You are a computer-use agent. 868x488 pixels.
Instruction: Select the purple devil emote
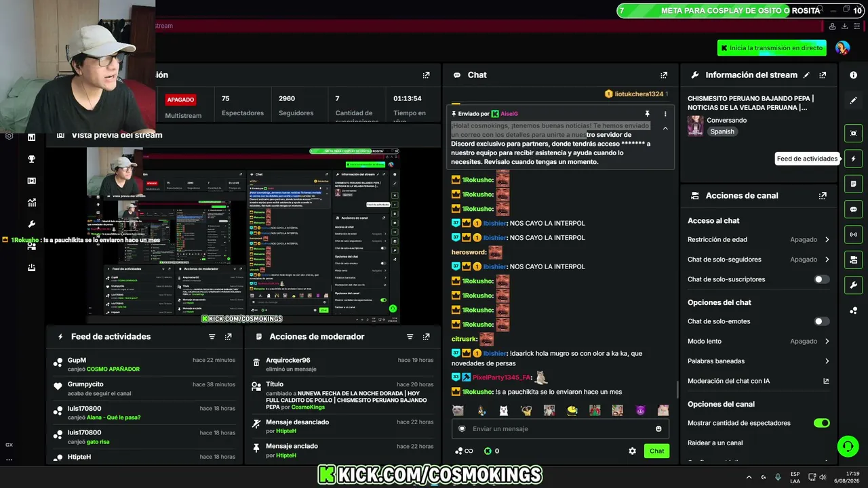click(640, 410)
